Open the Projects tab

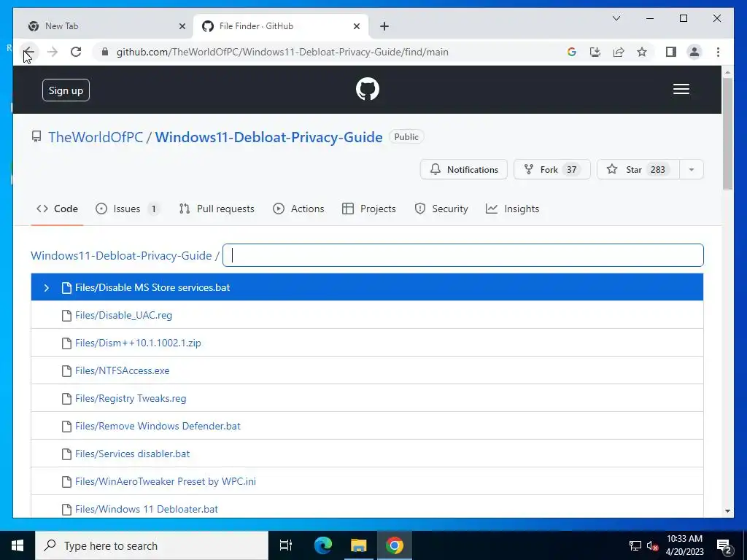coord(368,209)
